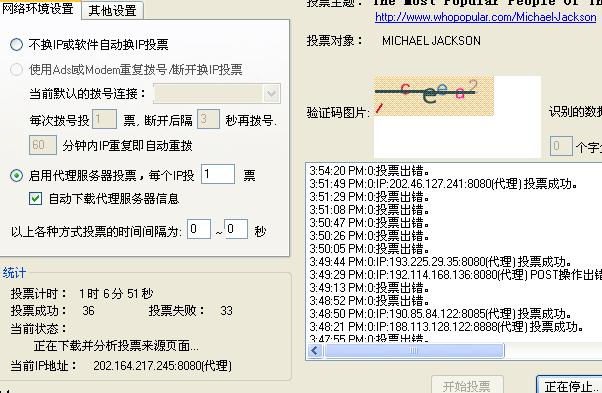Viewport: 602px width, 393px height.
Task: Click status text 正在下载并分析投票来源页面
Action: (x=116, y=346)
